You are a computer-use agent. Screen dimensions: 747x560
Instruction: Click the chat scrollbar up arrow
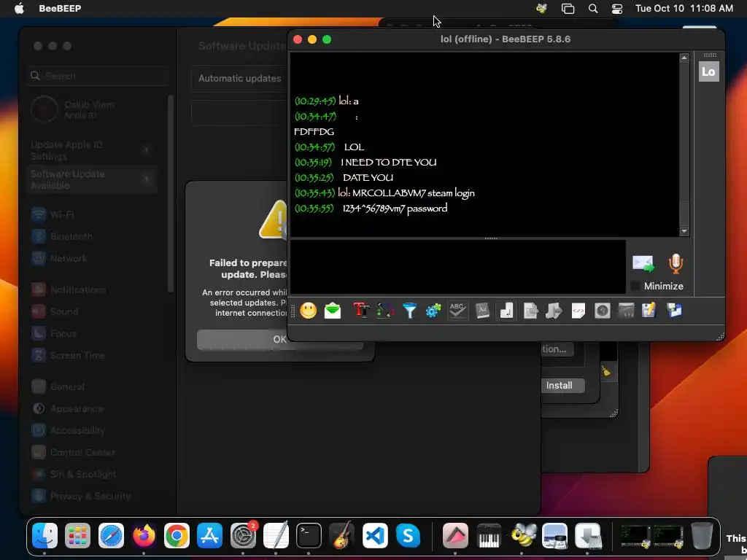point(684,58)
